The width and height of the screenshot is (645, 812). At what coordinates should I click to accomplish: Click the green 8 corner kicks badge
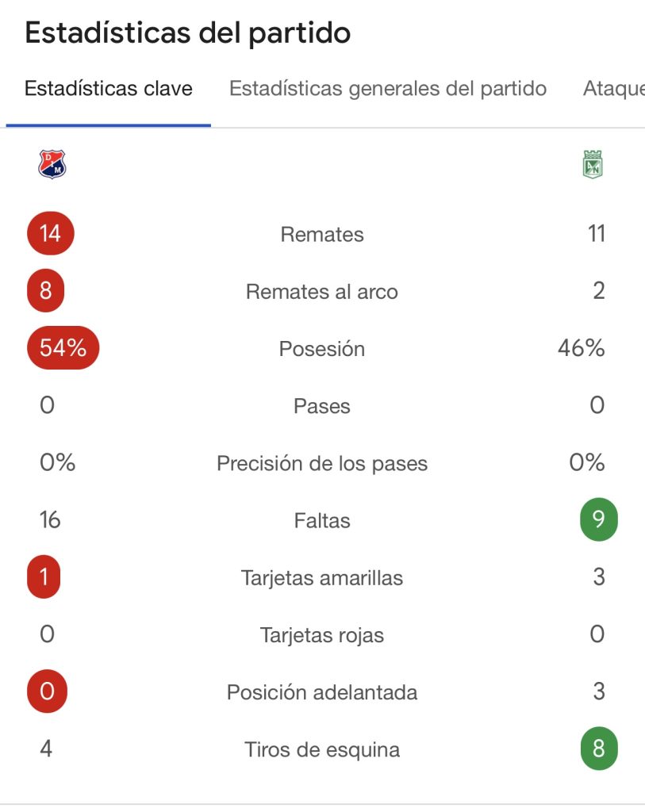point(598,749)
